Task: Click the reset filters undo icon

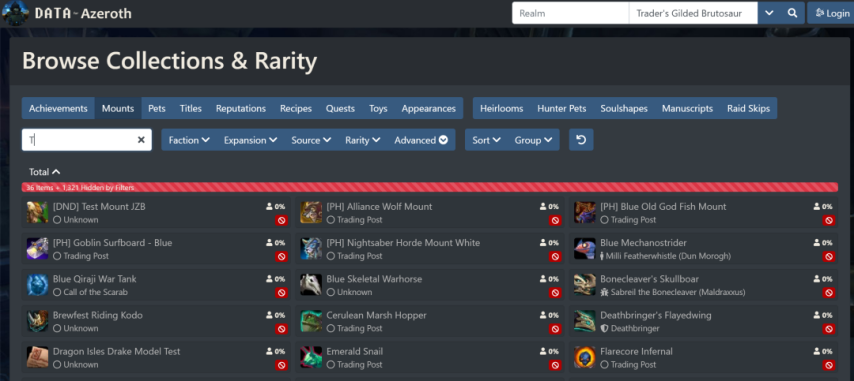Action: pos(581,140)
